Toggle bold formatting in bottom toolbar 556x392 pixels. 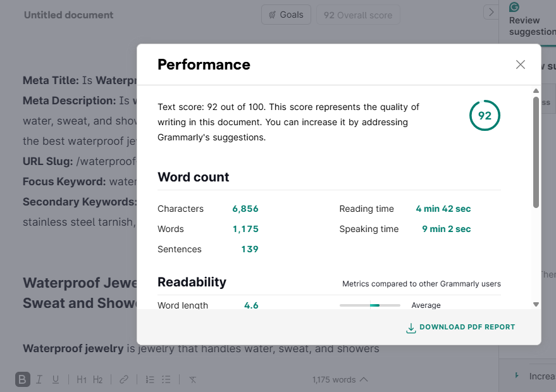point(22,379)
